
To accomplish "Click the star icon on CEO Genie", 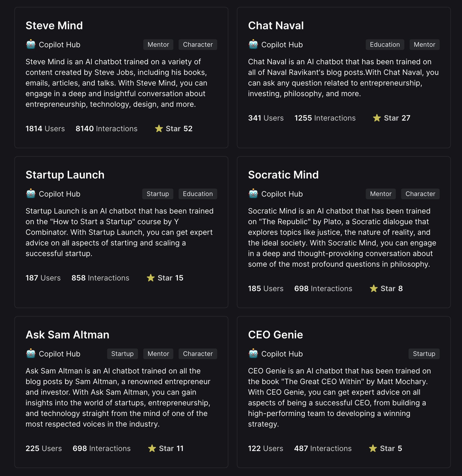I will pos(373,448).
